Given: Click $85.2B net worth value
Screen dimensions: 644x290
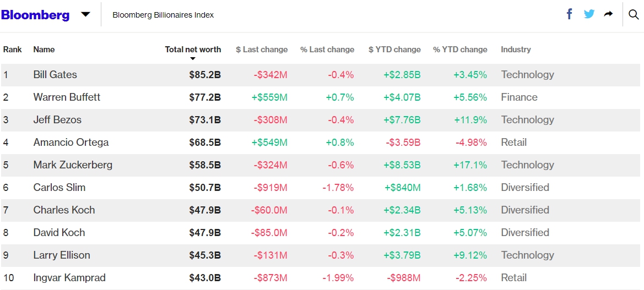Looking at the screenshot, I should [205, 75].
